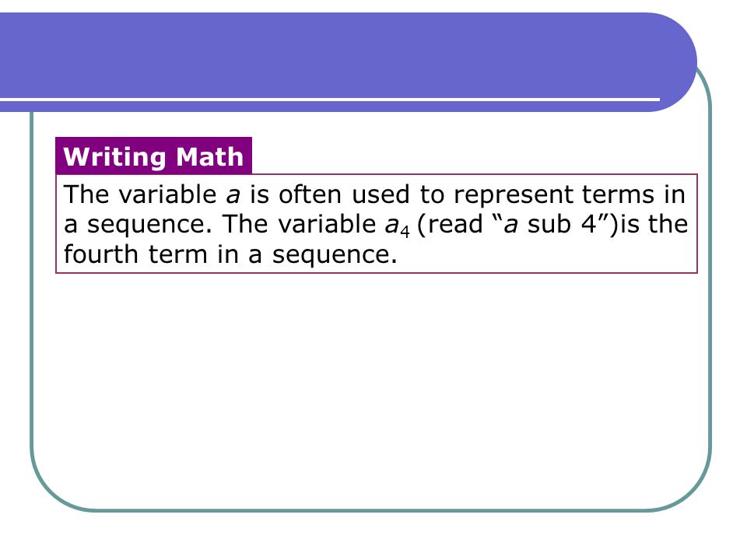Click the word "represent" in the text box
This screenshot has height=560, width=747.
point(513,196)
